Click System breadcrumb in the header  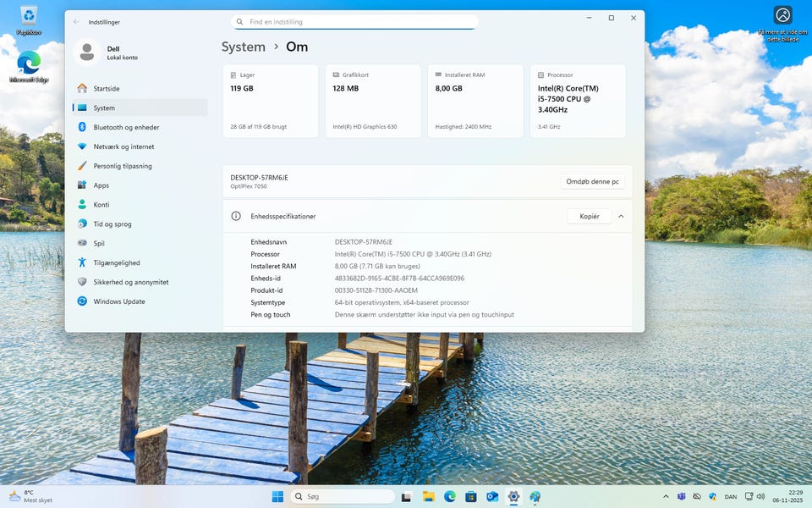(x=244, y=47)
